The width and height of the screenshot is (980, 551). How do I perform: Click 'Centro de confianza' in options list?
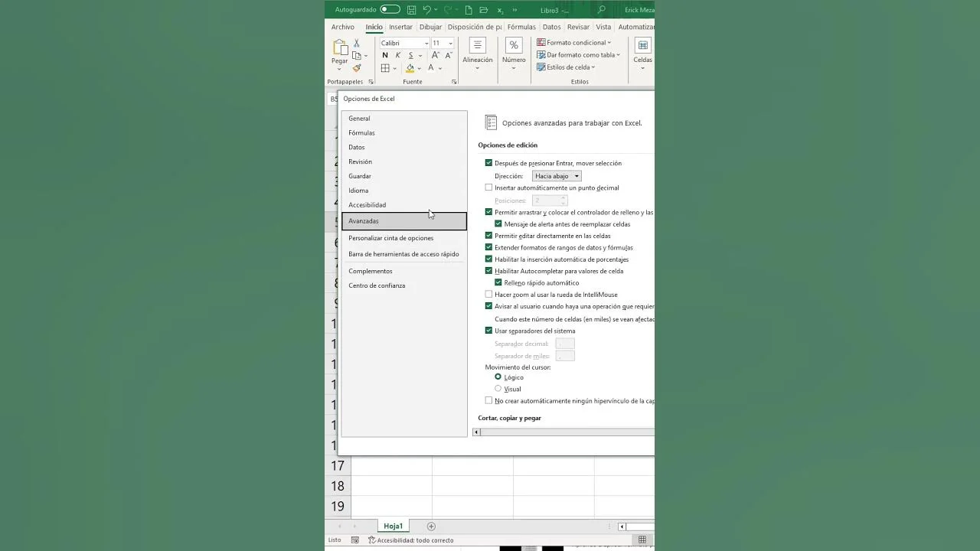[377, 285]
